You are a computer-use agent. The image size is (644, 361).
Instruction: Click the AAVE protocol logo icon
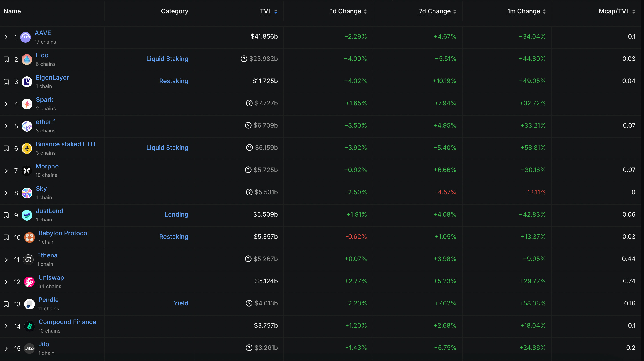coord(25,37)
